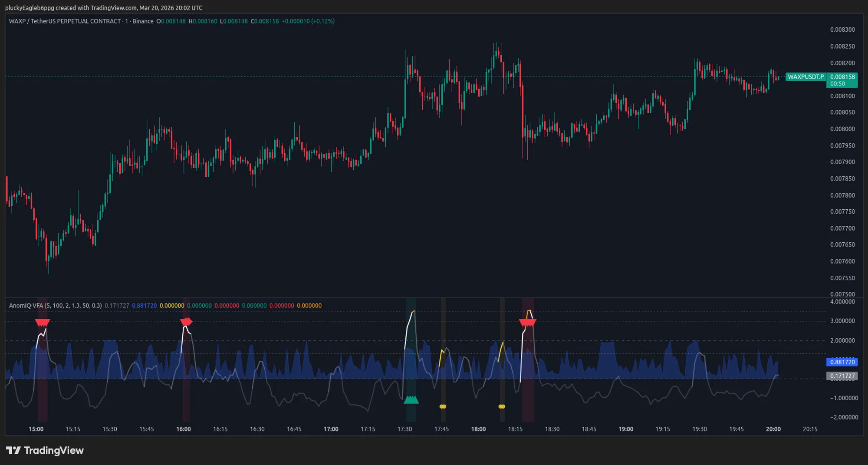Click the red sell marker near 15:00
Viewport: 868px width, 465px height.
coord(42,322)
